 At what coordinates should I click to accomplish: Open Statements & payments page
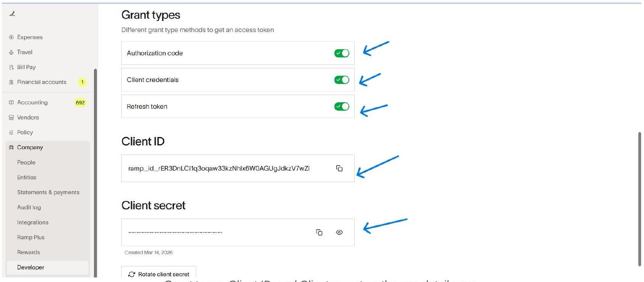[x=48, y=192]
